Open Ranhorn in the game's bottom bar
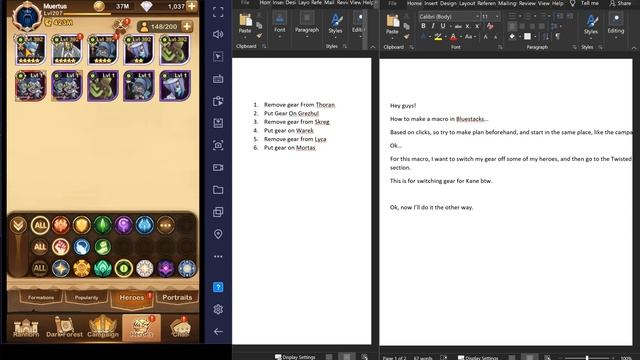This screenshot has height=360, width=640. (26, 328)
